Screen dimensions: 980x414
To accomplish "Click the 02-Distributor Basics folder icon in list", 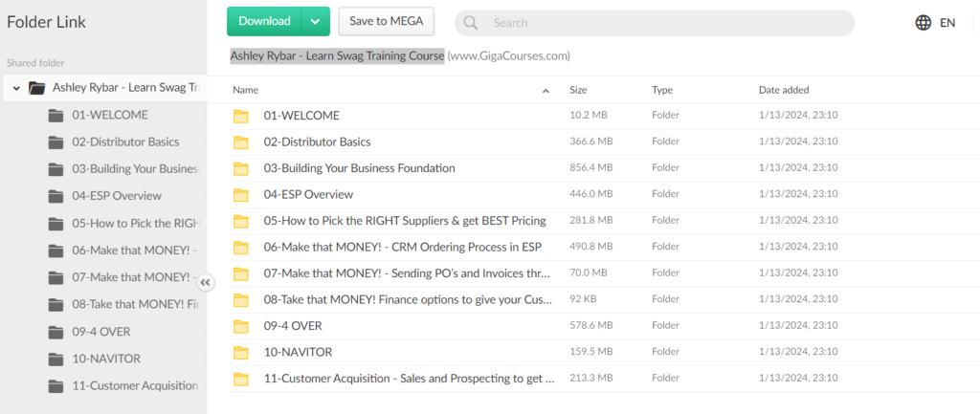I will tap(240, 142).
